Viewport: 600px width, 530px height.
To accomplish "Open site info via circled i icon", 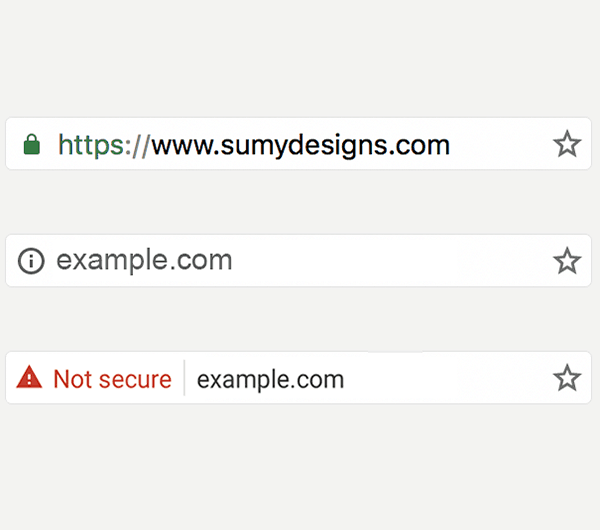I will point(31,261).
